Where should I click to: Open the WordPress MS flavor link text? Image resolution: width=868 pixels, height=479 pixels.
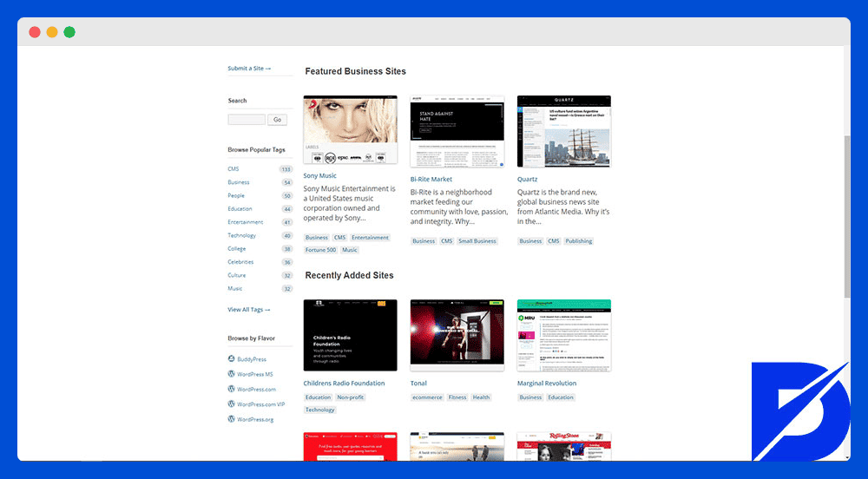pos(255,375)
